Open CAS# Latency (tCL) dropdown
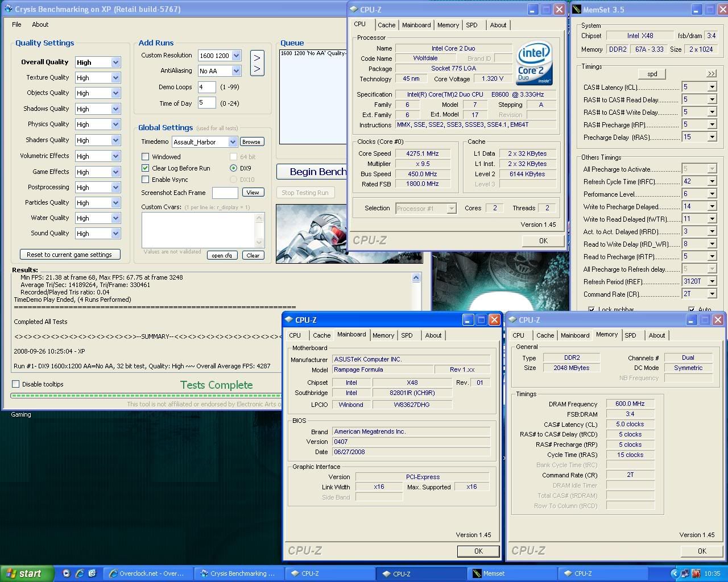 coord(712,87)
